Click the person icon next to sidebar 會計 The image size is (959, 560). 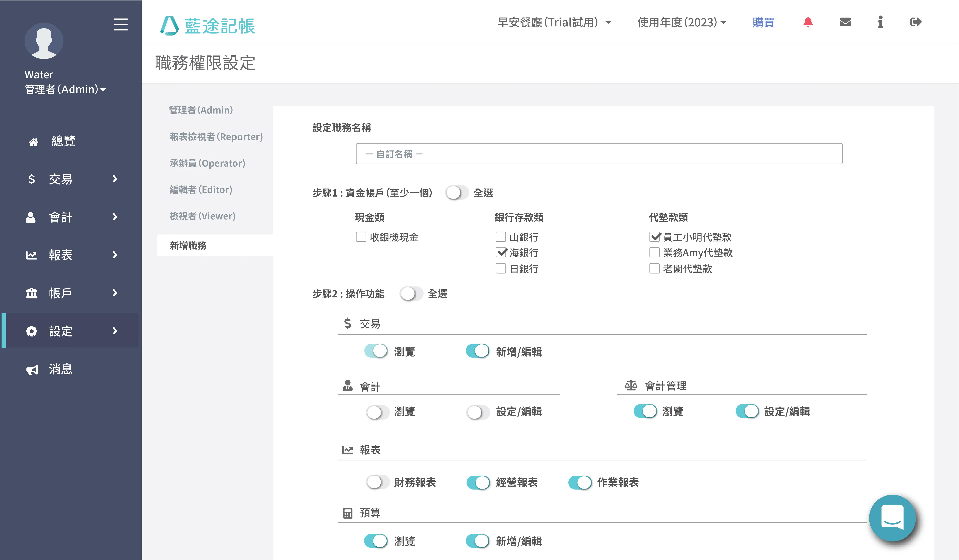(31, 217)
